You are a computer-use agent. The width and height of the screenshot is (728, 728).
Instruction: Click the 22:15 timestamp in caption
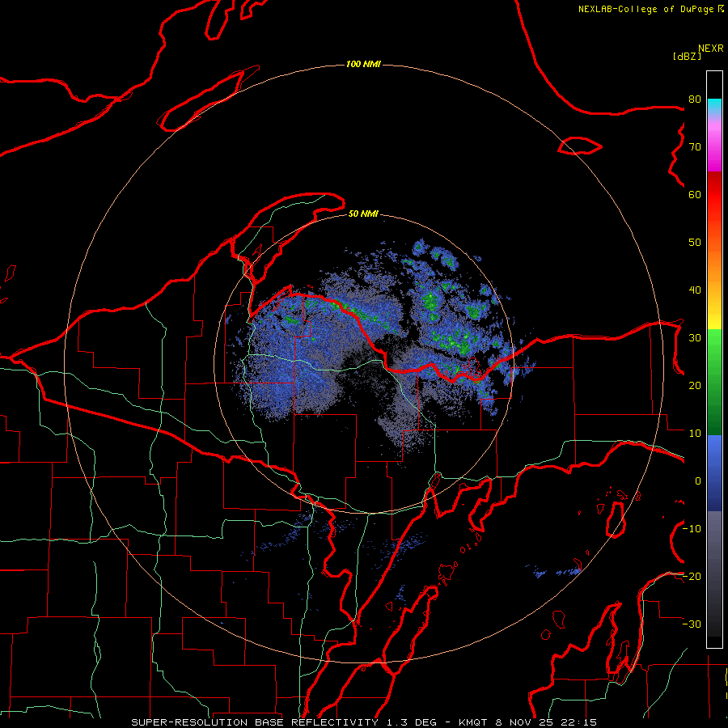click(579, 722)
